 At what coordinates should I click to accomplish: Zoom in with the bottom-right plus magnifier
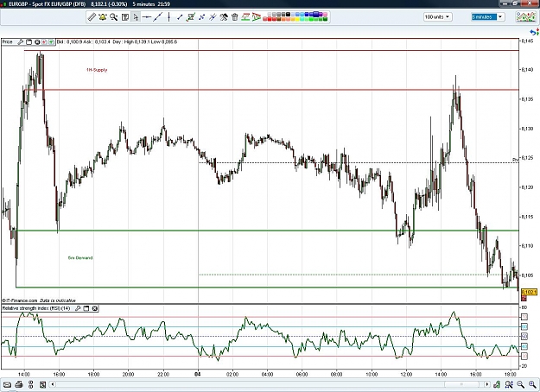tap(532, 384)
